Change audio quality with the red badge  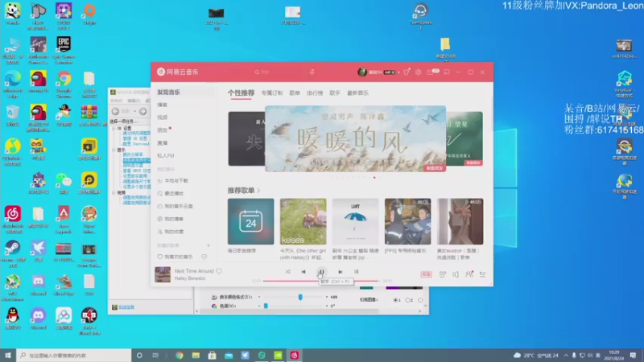point(427,274)
